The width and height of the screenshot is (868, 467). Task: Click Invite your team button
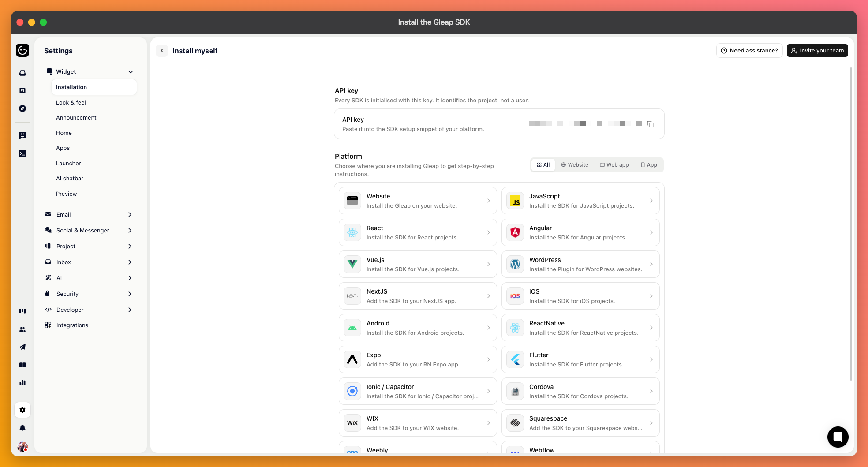[817, 51]
